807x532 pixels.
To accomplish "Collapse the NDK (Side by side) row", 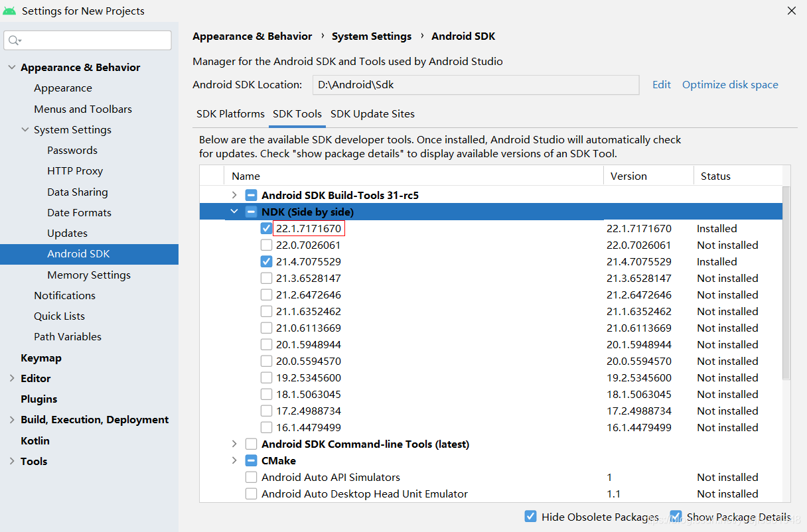I will point(234,212).
